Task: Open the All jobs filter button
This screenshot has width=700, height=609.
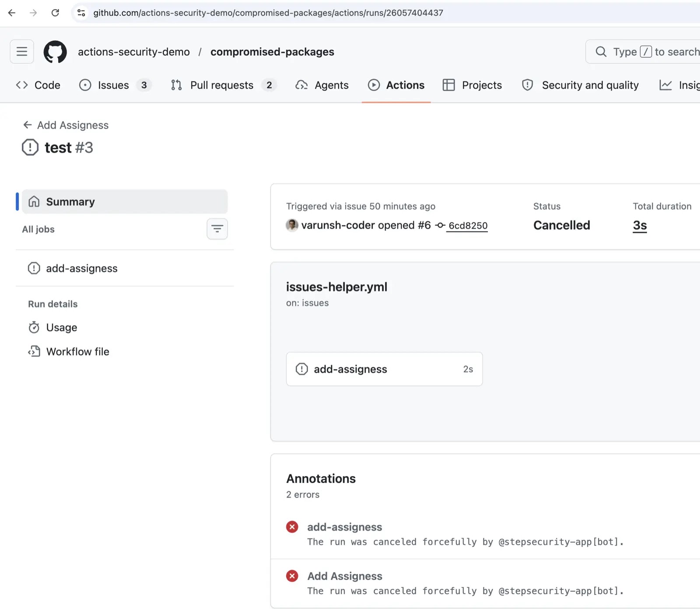Action: point(217,229)
